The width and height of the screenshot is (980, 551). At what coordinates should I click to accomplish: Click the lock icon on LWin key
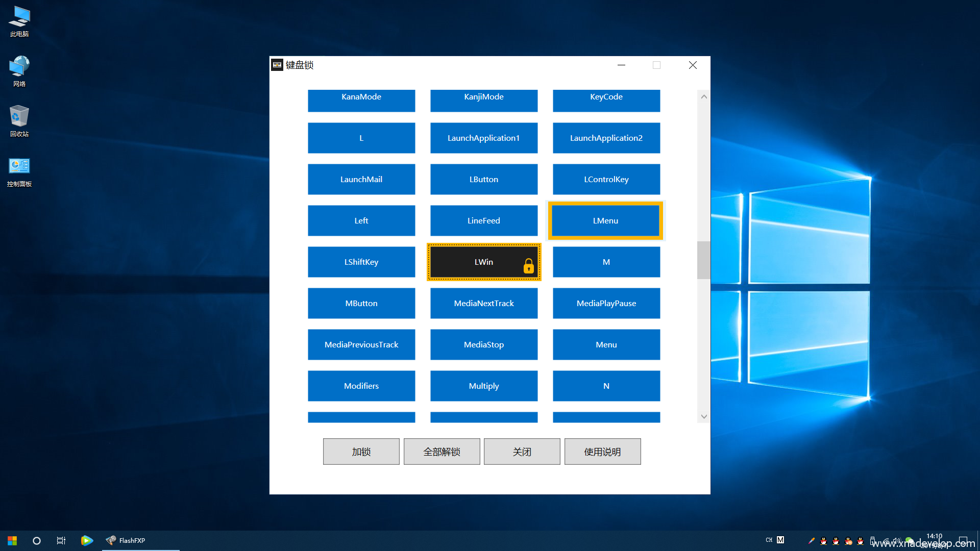click(x=528, y=266)
